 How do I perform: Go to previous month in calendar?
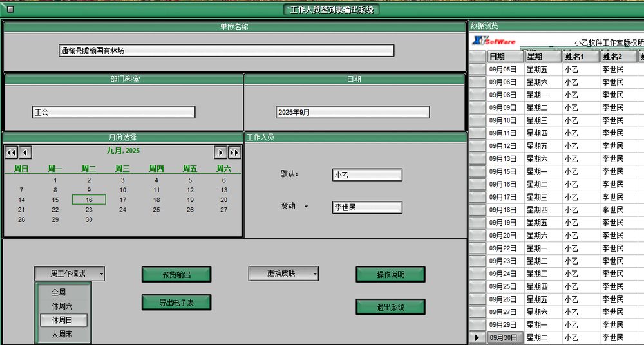[25, 153]
